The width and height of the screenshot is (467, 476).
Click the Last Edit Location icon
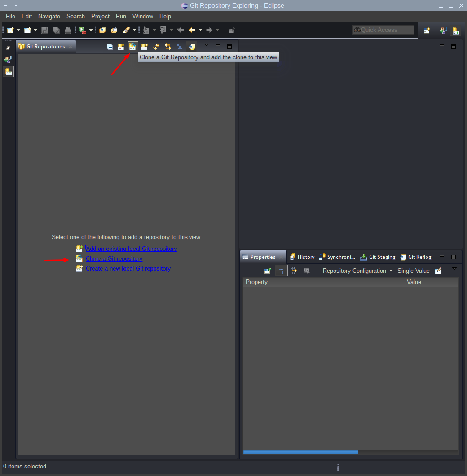[181, 30]
